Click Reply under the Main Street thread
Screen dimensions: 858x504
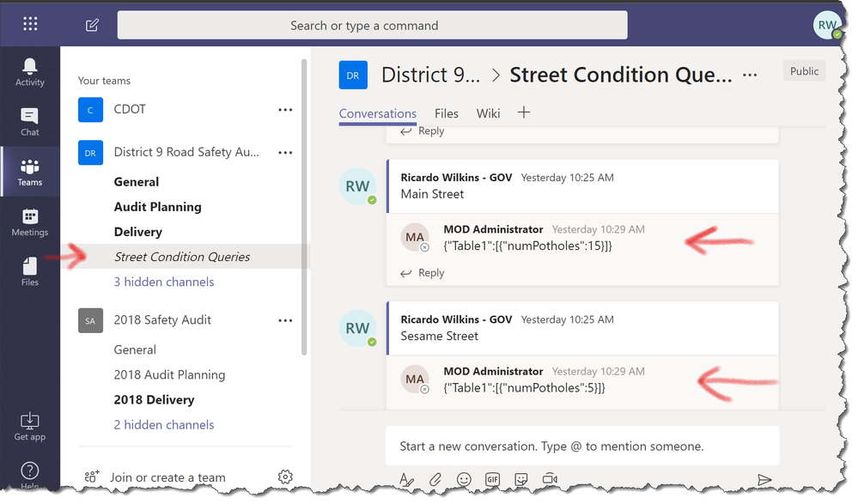click(422, 272)
